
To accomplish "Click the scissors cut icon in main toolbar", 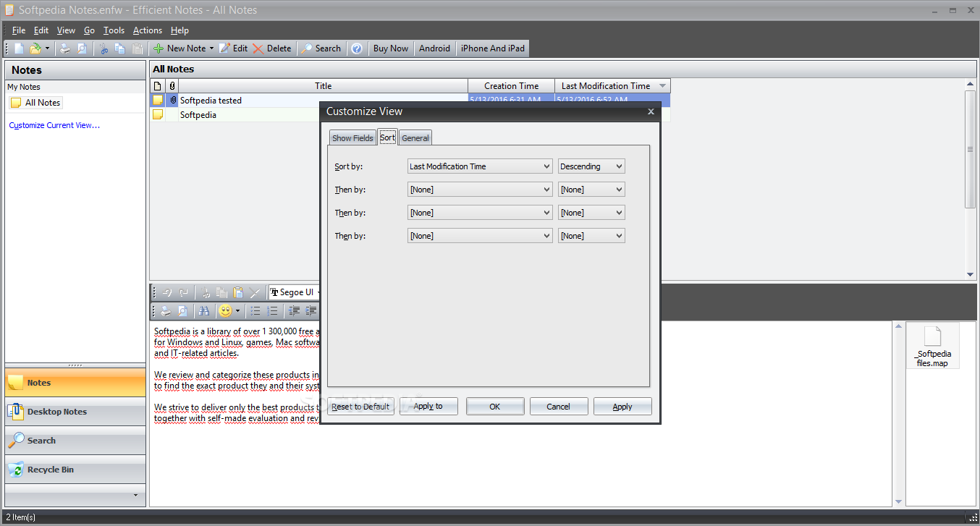I will click(104, 48).
